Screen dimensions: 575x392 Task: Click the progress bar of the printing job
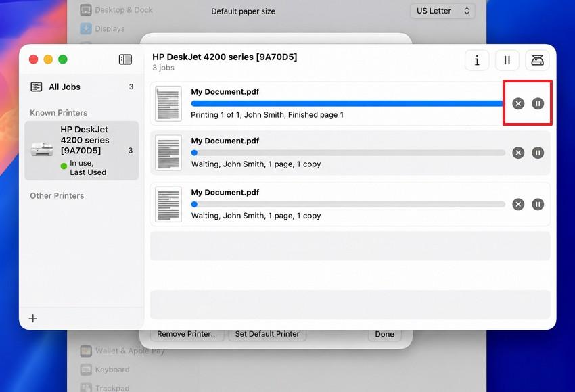pos(348,103)
